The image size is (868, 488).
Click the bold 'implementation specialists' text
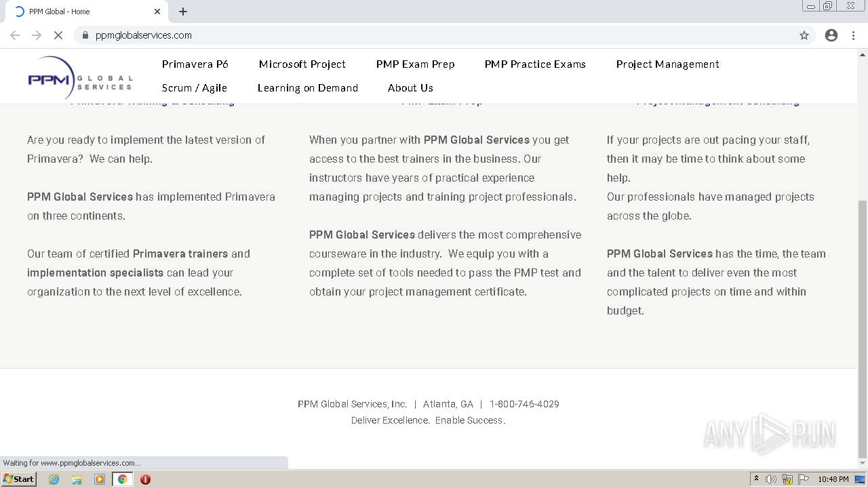(x=95, y=272)
